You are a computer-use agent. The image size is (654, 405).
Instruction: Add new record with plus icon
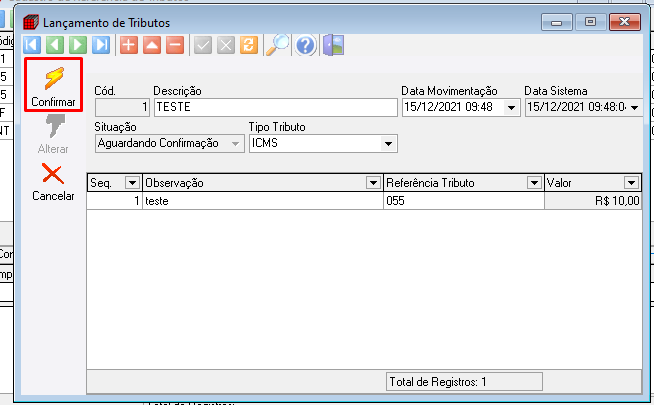pos(129,45)
